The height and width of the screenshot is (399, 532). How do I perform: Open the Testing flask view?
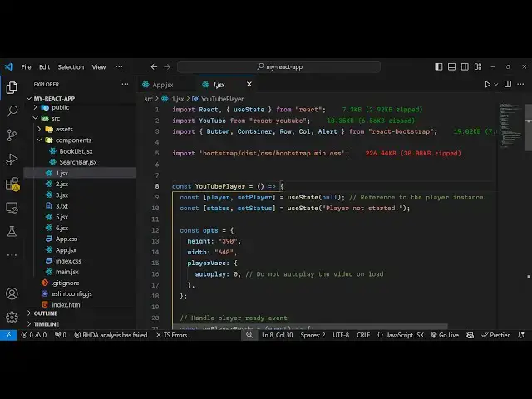(x=12, y=231)
